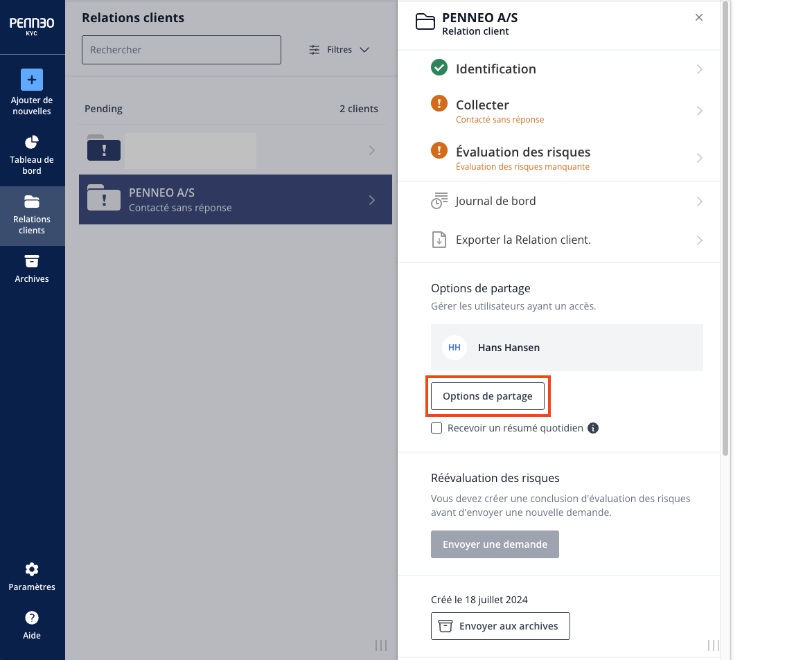Viewport: 812px width, 660px height.
Task: Click the Réévaluation des risques heading
Action: (495, 478)
